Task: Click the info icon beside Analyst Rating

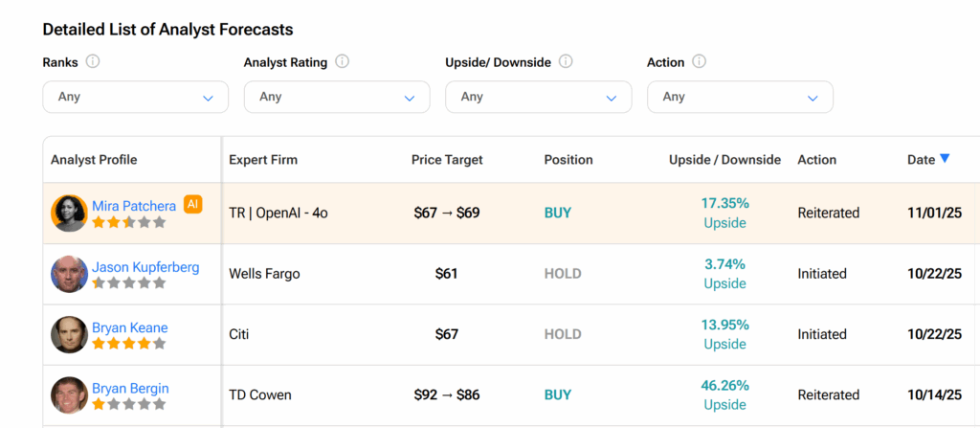Action: 342,62
